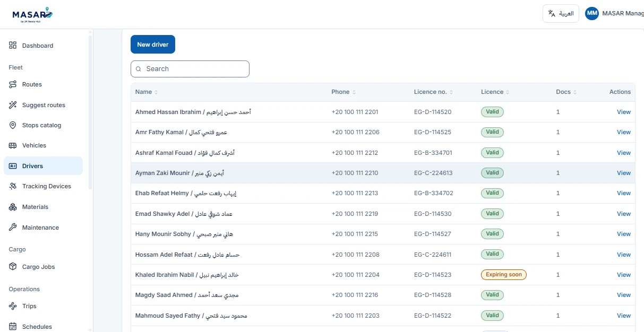Viewport: 644px width, 332px height.
Task: Click in the driver Search field
Action: tap(190, 69)
